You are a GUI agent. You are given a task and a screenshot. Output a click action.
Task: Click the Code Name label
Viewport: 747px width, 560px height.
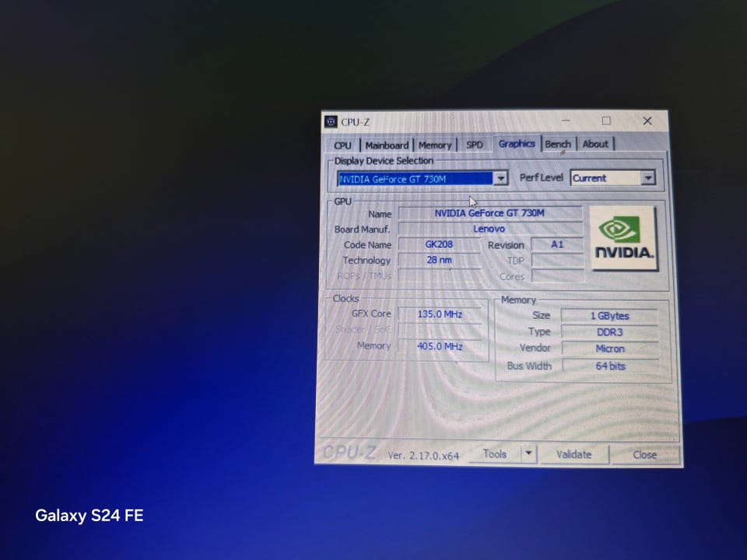click(367, 245)
